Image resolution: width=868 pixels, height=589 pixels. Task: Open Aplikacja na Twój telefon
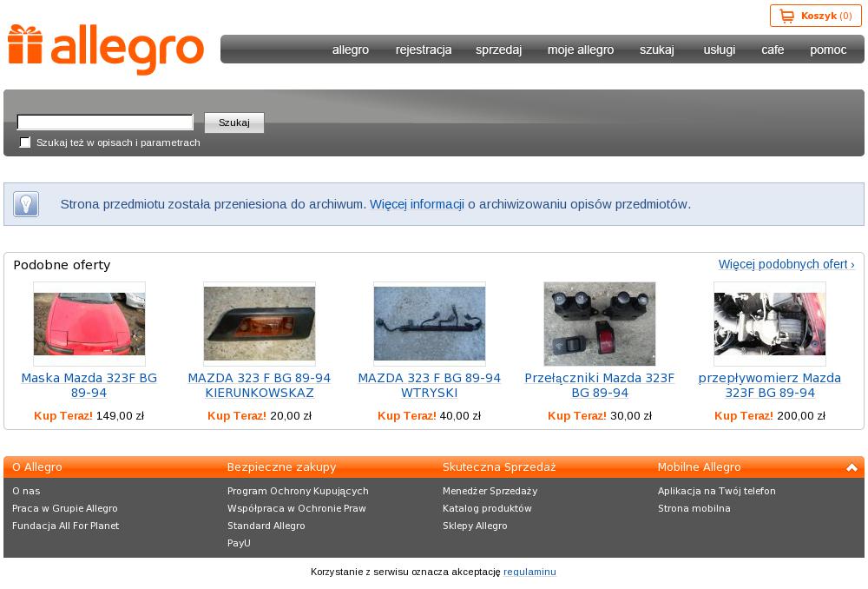[717, 491]
